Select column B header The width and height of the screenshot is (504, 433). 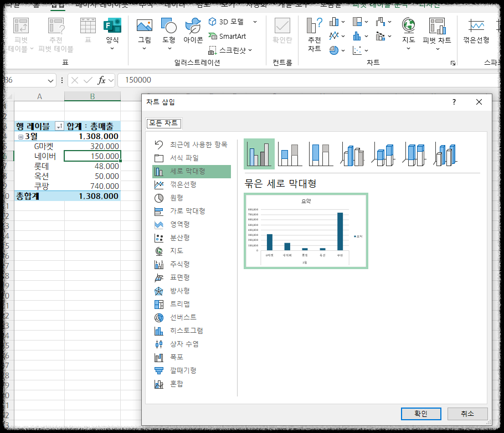[92, 96]
